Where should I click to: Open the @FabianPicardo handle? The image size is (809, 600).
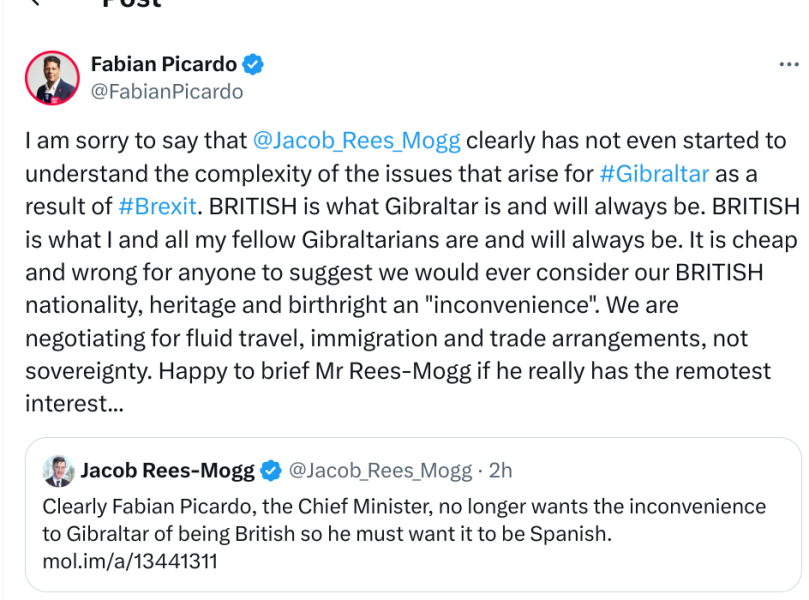click(x=166, y=92)
